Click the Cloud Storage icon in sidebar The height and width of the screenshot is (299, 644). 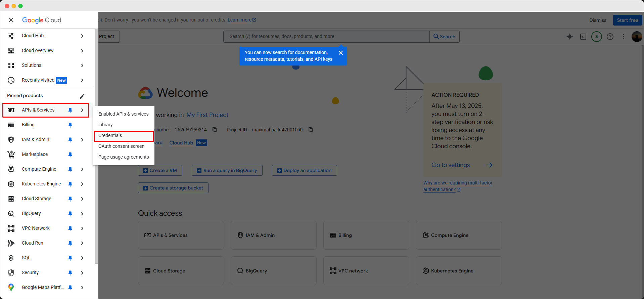(x=11, y=199)
